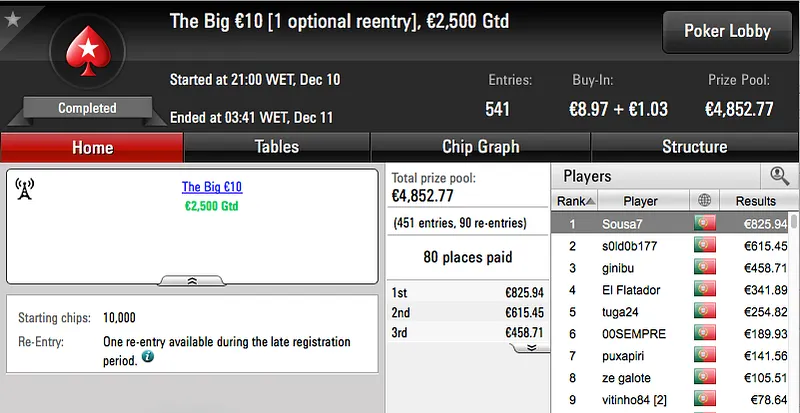Click Sousa7's Portugal flag icon
This screenshot has width=800, height=413.
point(704,224)
